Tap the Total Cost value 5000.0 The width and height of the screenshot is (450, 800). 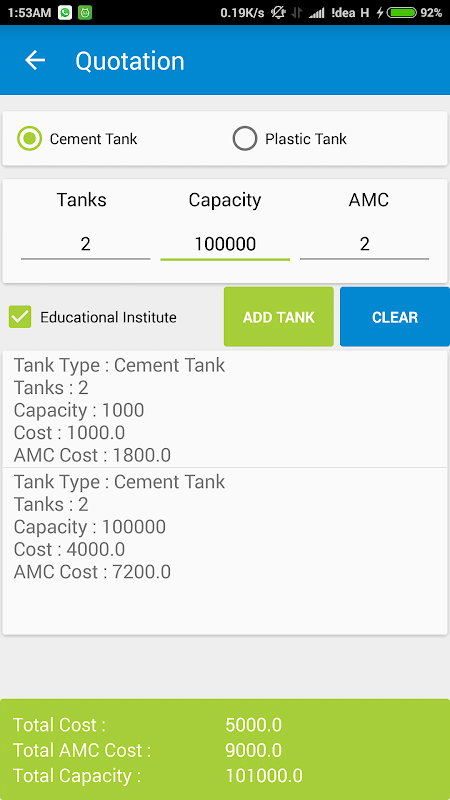pos(254,724)
